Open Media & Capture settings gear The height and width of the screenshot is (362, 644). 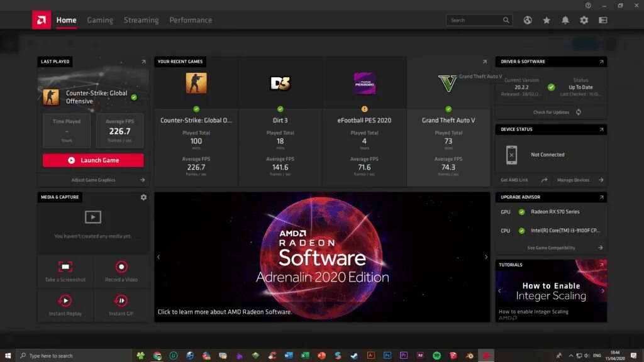coord(143,197)
